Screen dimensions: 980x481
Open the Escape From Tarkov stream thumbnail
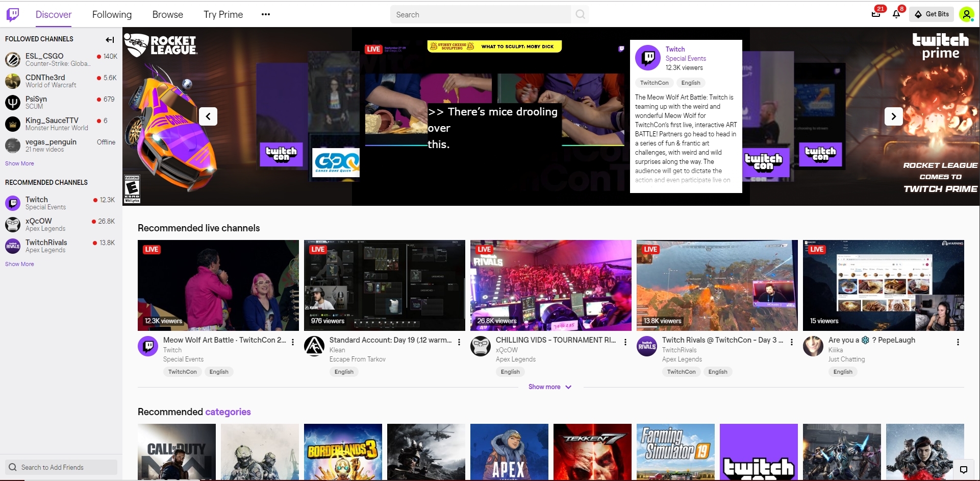click(385, 285)
